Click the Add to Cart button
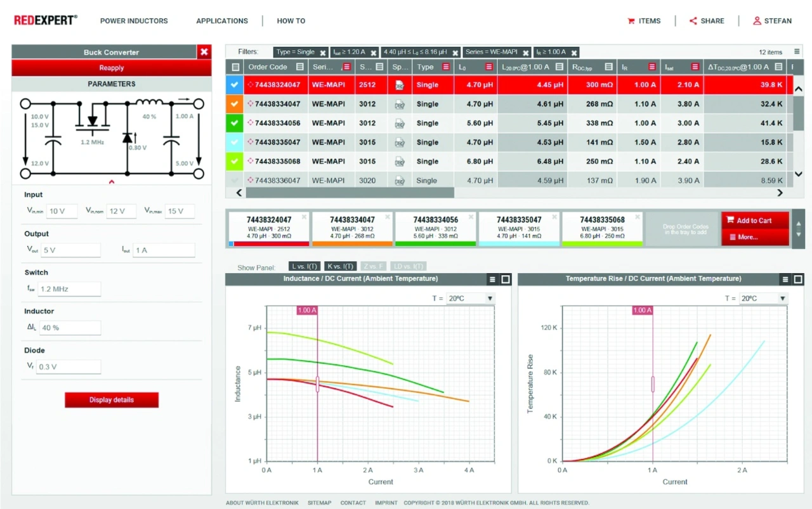Viewport: 812px width, 509px height. (754, 221)
